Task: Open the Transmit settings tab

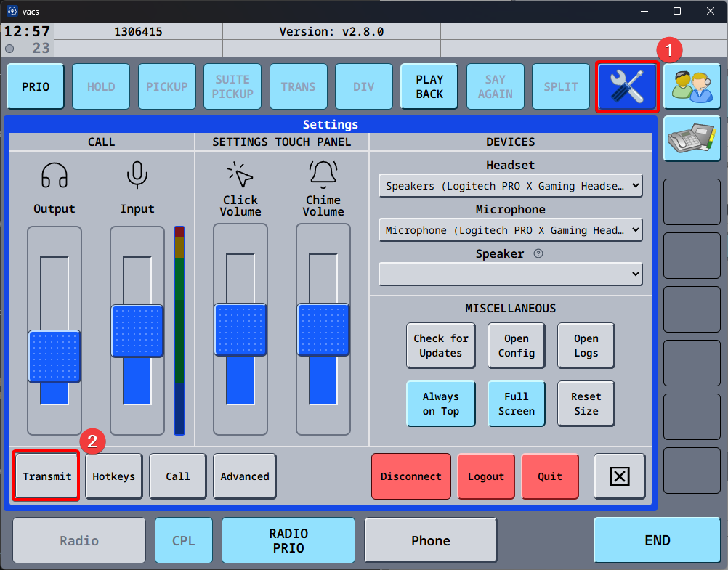Action: coord(47,476)
